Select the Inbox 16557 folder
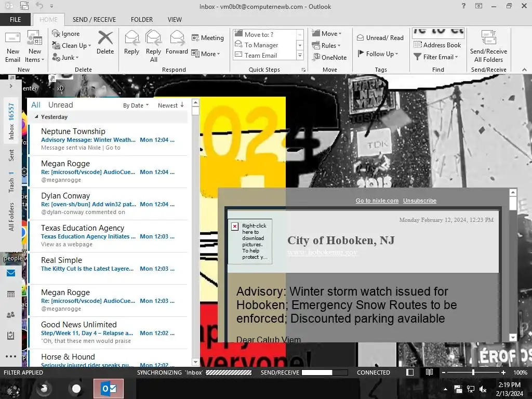The height and width of the screenshot is (399, 532). (x=11, y=122)
